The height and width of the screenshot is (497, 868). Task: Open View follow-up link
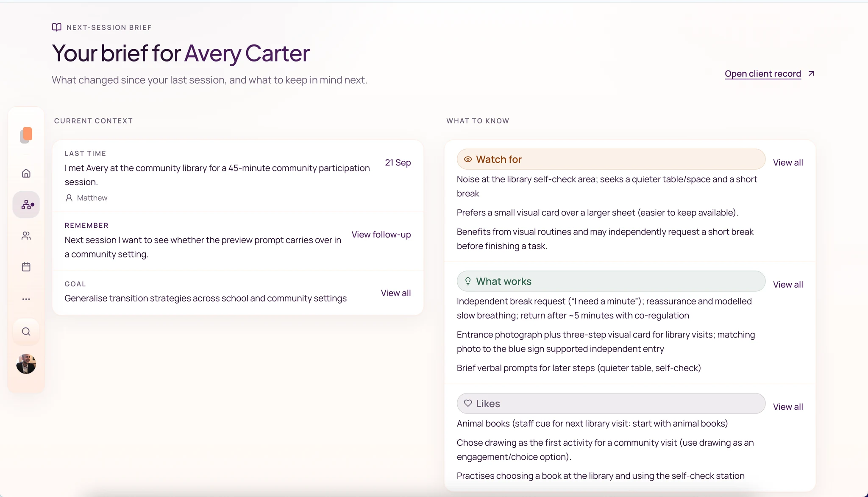[381, 235]
